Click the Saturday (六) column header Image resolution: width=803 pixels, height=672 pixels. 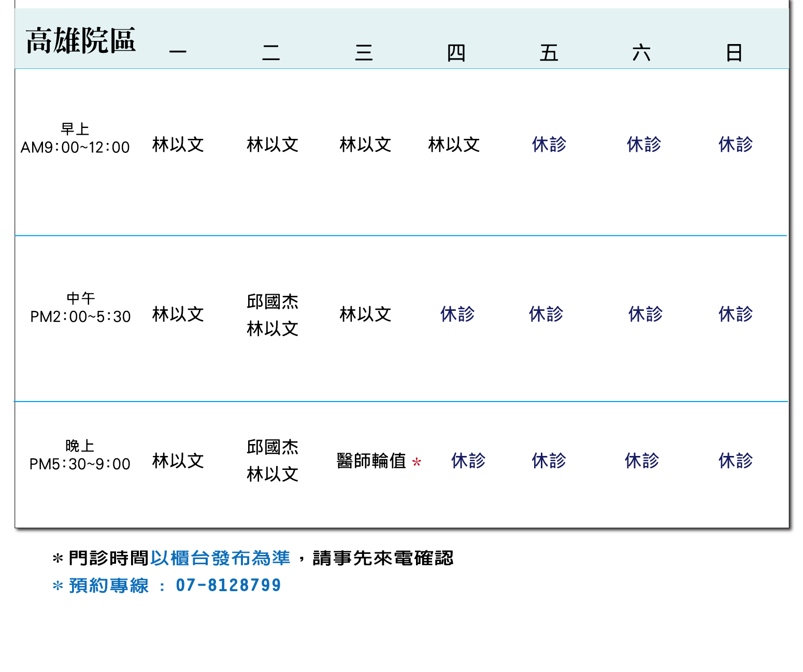pyautogui.click(x=641, y=53)
